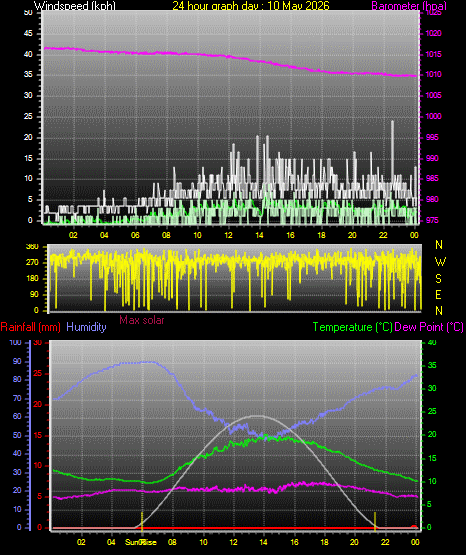Viewport: 466px width, 555px height.
Task: Click the 180 wind direction axis value
Action: coord(32,279)
